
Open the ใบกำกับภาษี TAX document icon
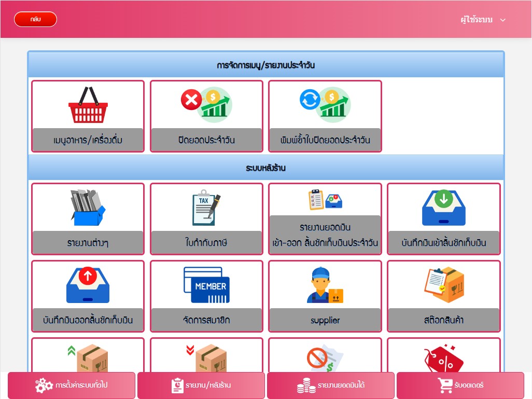tap(206, 208)
